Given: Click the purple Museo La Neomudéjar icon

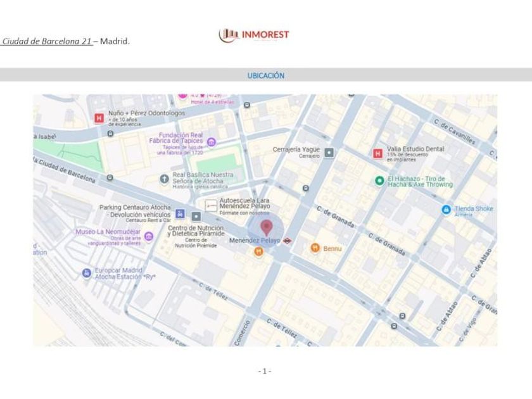Looking at the screenshot, I should tap(149, 236).
